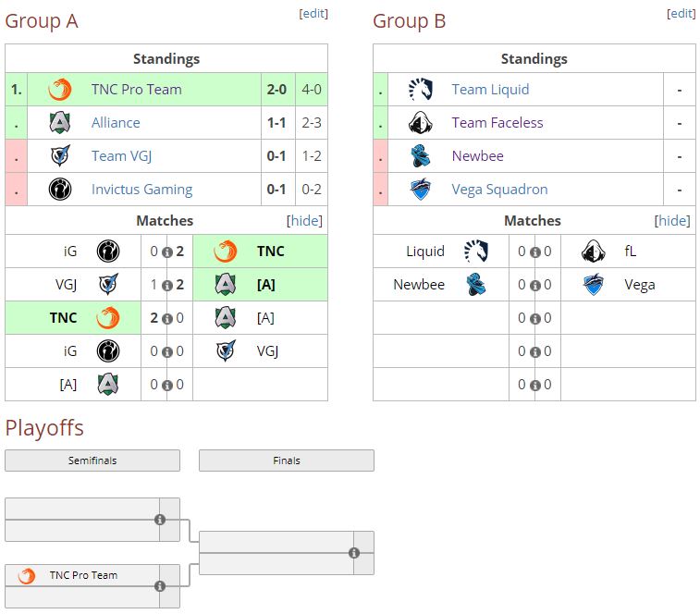Click the Team Liquid logo in Group B standings

click(421, 90)
